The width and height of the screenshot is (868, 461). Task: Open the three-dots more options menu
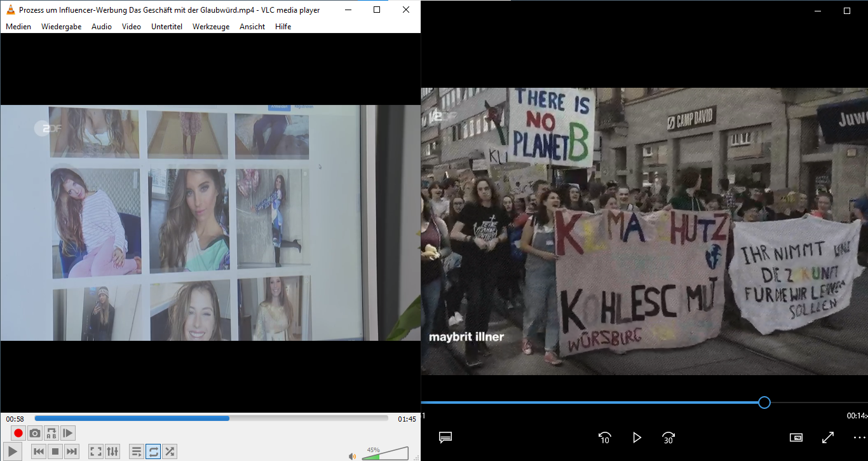click(x=859, y=437)
